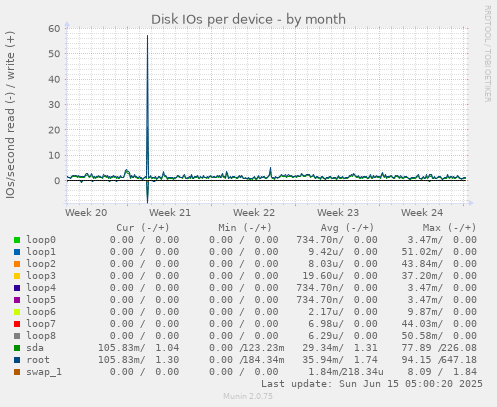Image resolution: width=497 pixels, height=407 pixels.
Task: Click swap_1 avg value 1.84m/218.34u
Action: point(346,372)
